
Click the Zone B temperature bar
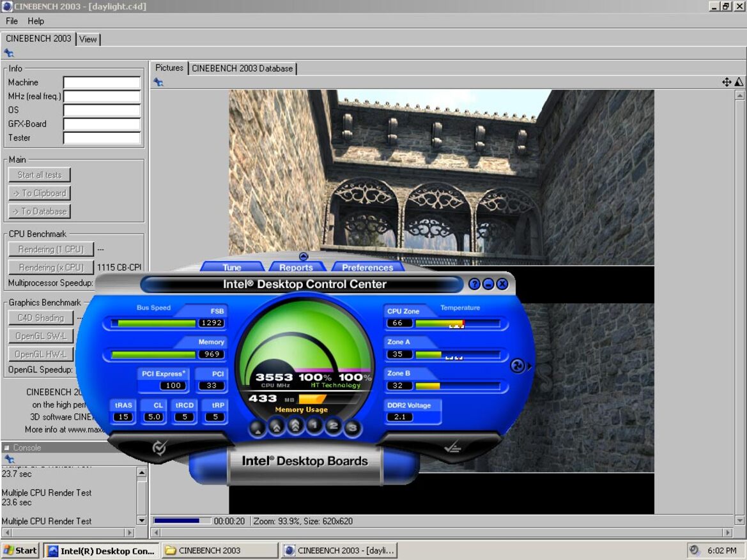pyautogui.click(x=458, y=386)
